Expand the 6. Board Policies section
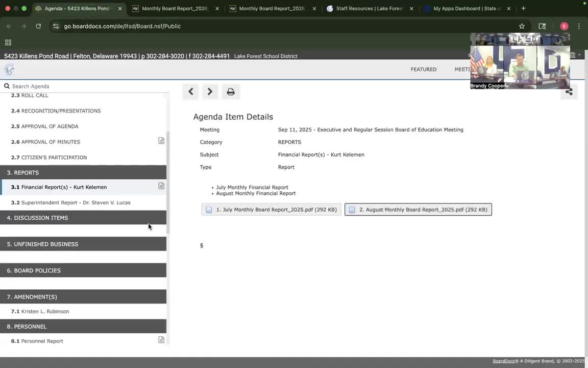Image resolution: width=588 pixels, height=368 pixels. pos(83,270)
